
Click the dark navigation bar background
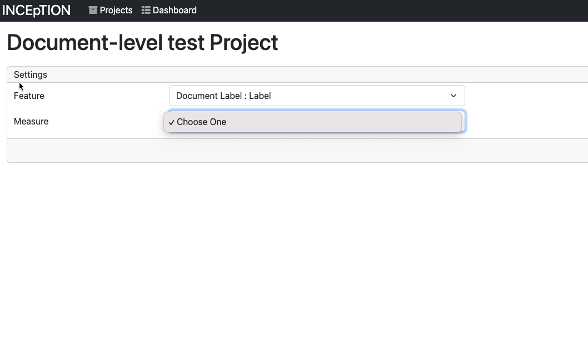[x=389, y=10]
